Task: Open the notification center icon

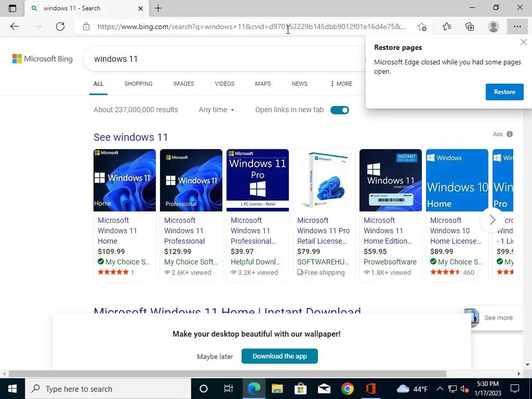Action: click(x=515, y=389)
